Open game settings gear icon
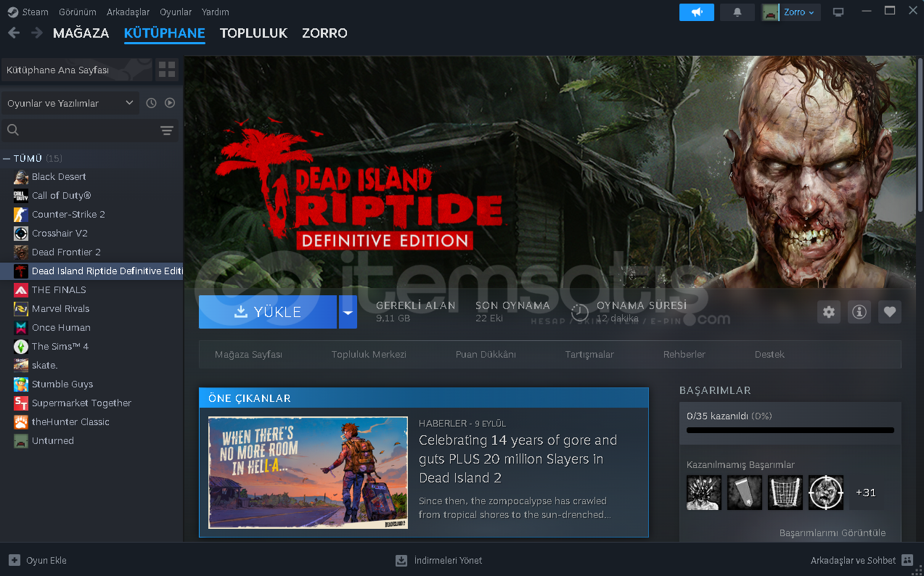The height and width of the screenshot is (576, 924). [x=829, y=312]
